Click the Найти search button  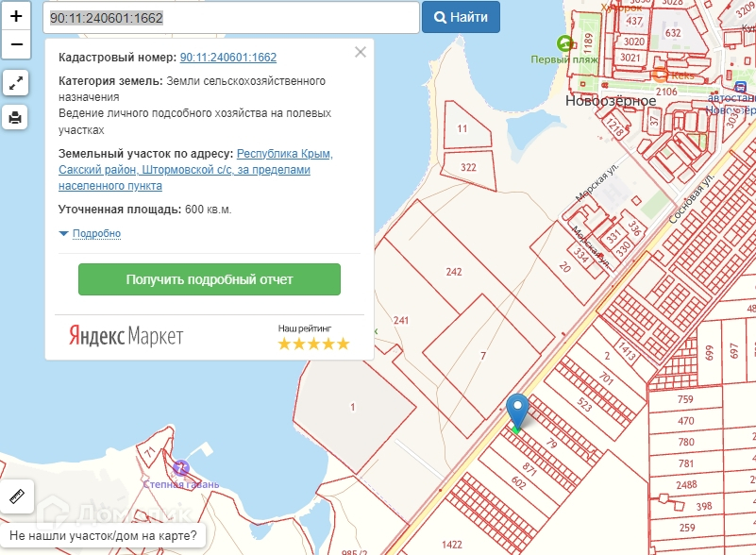(x=461, y=17)
